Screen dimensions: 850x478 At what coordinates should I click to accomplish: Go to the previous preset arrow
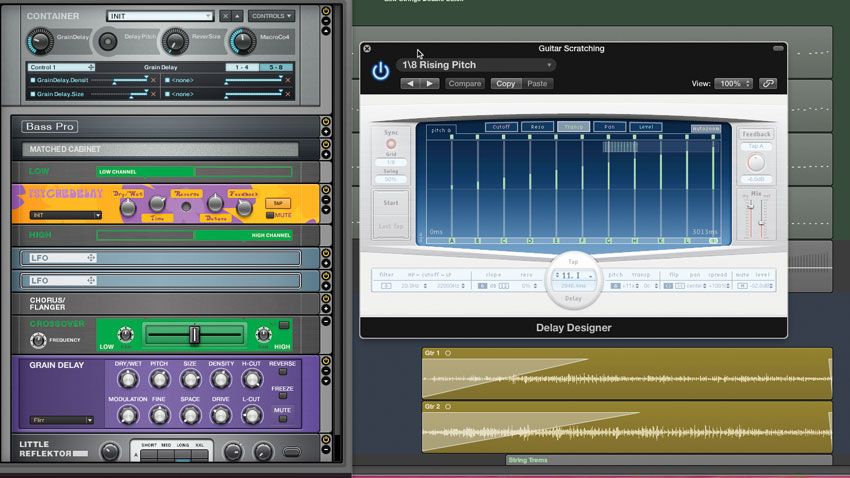409,84
